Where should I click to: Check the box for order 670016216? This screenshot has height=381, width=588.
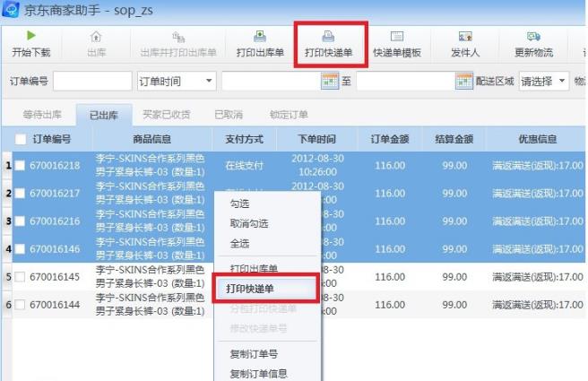tap(20, 221)
